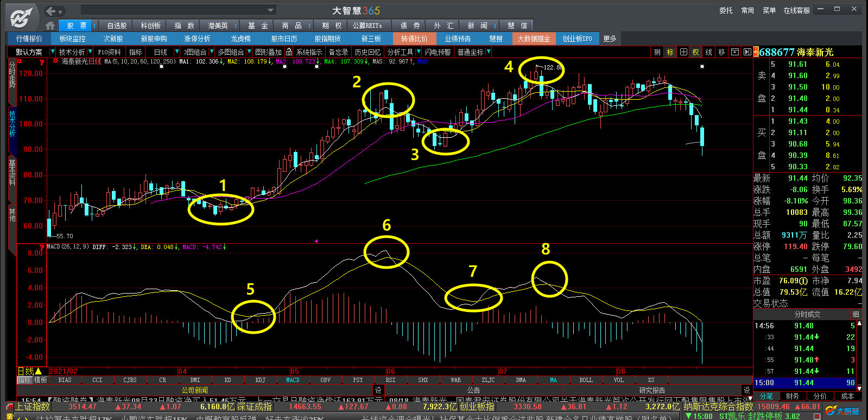Click the grip handle after 股票 tab
The width and height of the screenshot is (868, 420).
(94, 26)
